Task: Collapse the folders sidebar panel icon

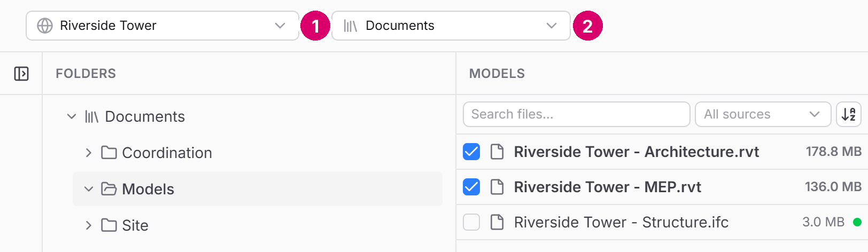Action: click(21, 74)
